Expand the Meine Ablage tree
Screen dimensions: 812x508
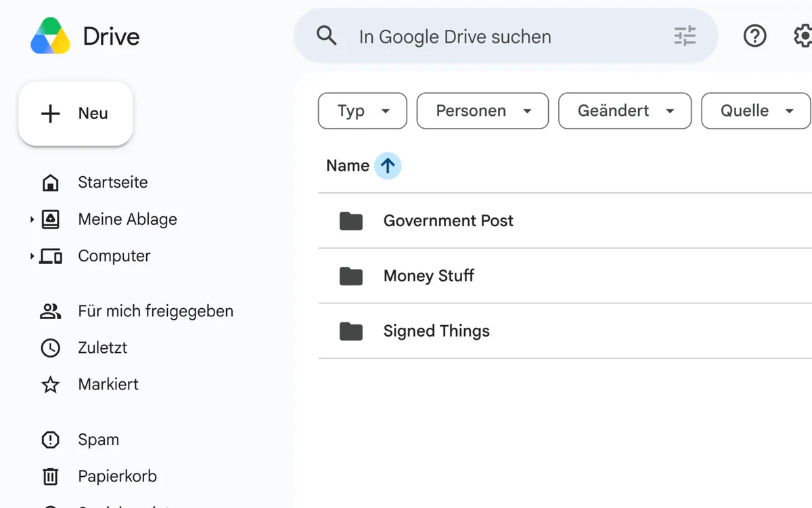coord(32,219)
